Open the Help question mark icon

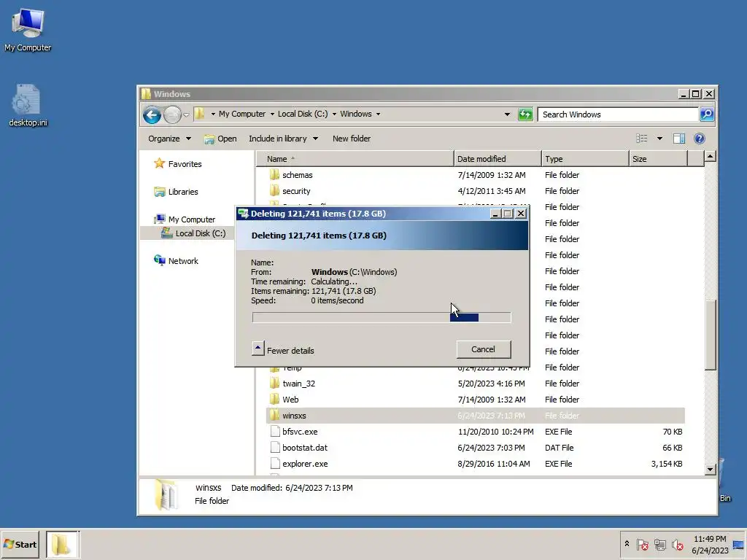click(700, 139)
